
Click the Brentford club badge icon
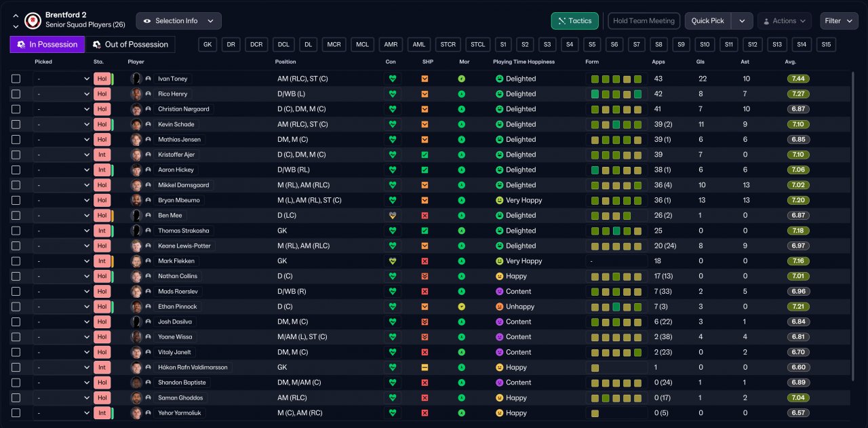(32, 20)
